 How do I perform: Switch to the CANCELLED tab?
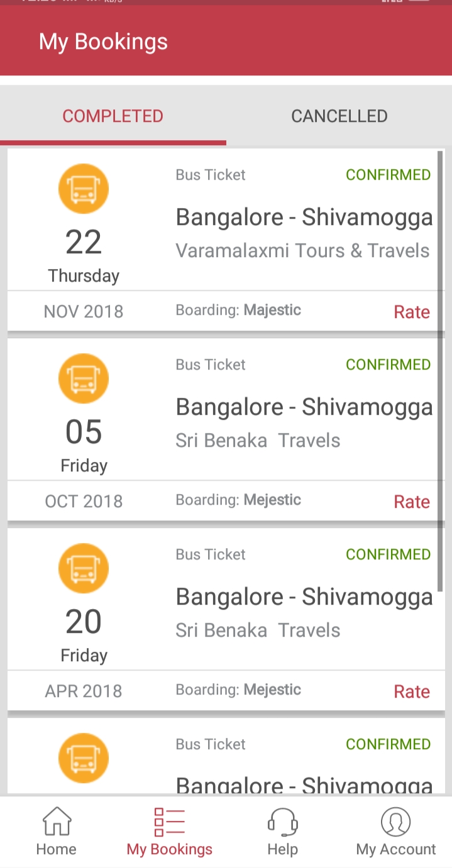click(x=339, y=116)
